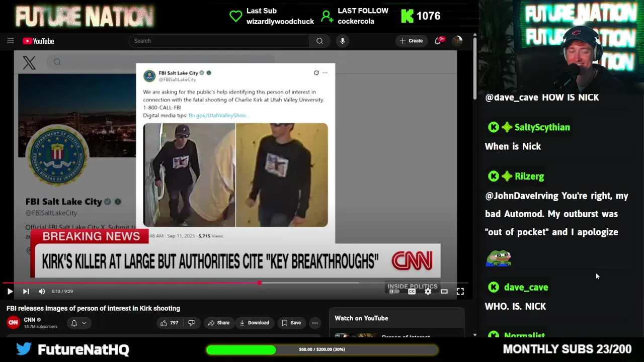Toggle closed captions CC button

point(412,291)
